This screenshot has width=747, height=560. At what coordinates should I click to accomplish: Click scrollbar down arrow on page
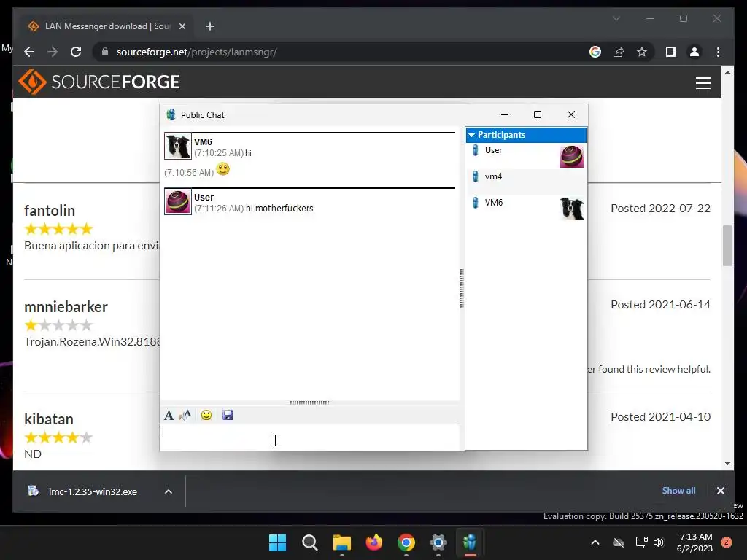click(x=727, y=463)
